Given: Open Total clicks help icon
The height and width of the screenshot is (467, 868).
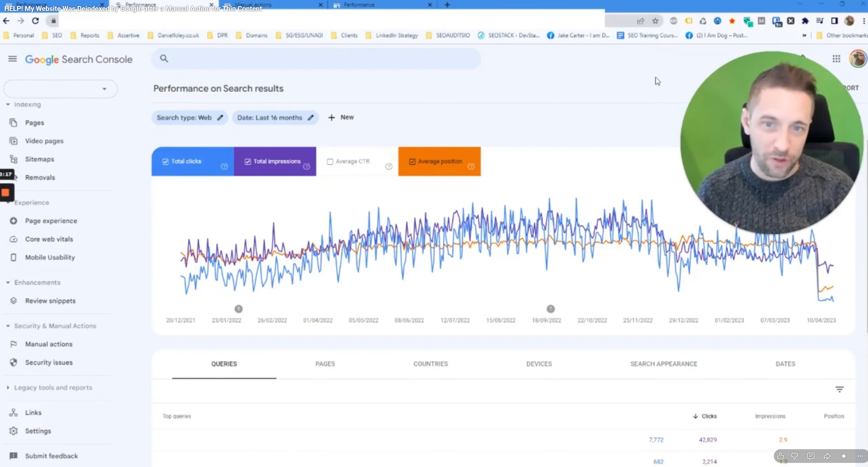Looking at the screenshot, I should [224, 166].
